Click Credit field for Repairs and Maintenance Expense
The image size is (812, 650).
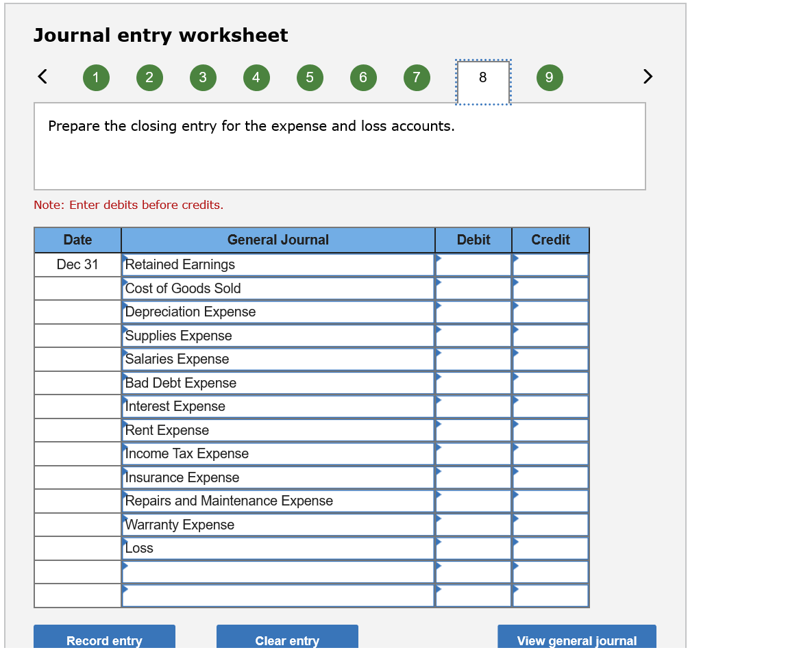tap(550, 501)
